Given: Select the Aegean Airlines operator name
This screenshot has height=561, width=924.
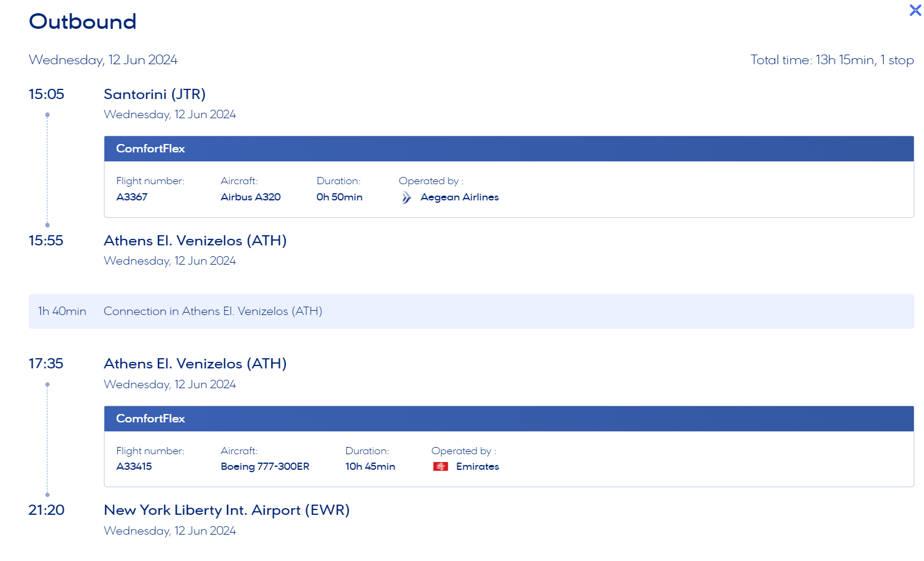Looking at the screenshot, I should pos(459,197).
